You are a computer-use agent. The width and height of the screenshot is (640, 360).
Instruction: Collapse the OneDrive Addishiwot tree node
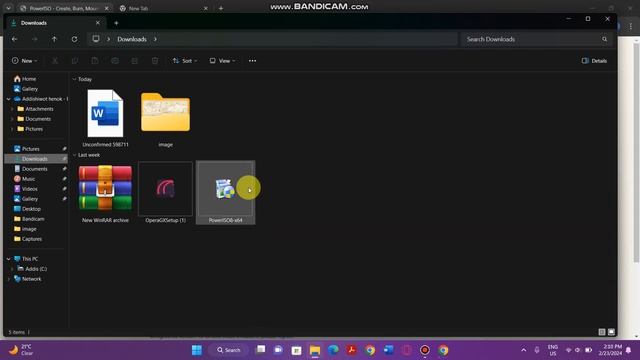coord(9,99)
